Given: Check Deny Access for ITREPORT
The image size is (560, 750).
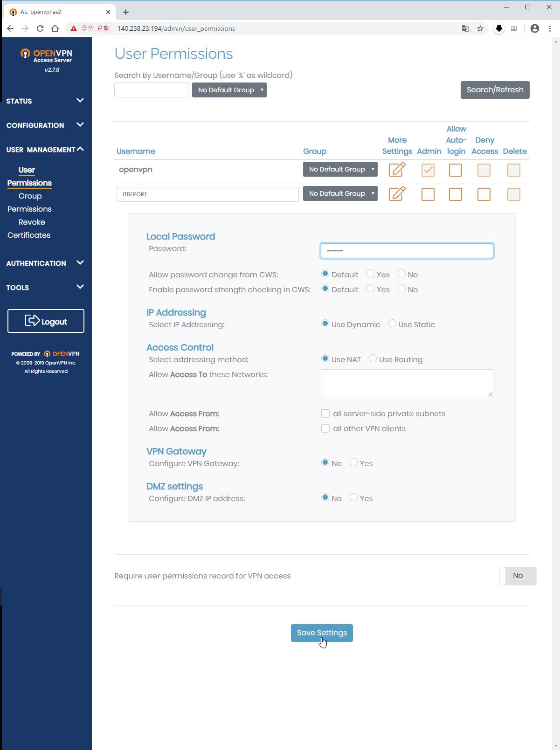Looking at the screenshot, I should tap(484, 194).
